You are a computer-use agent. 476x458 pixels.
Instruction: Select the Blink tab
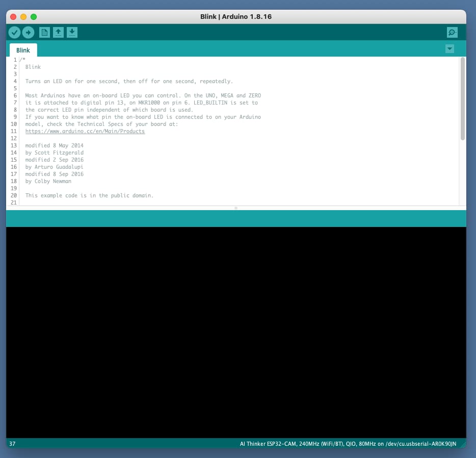[23, 50]
